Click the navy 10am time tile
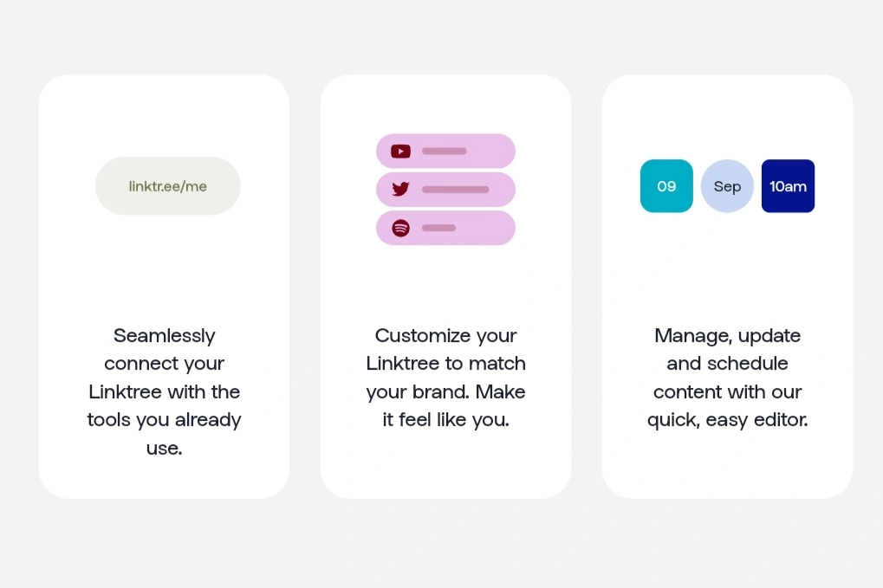The image size is (883, 588). point(788,185)
